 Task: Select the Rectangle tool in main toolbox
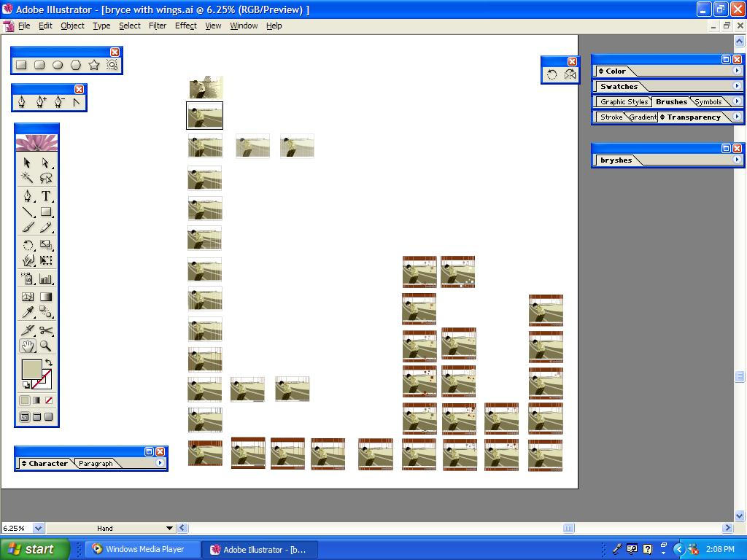pos(46,212)
